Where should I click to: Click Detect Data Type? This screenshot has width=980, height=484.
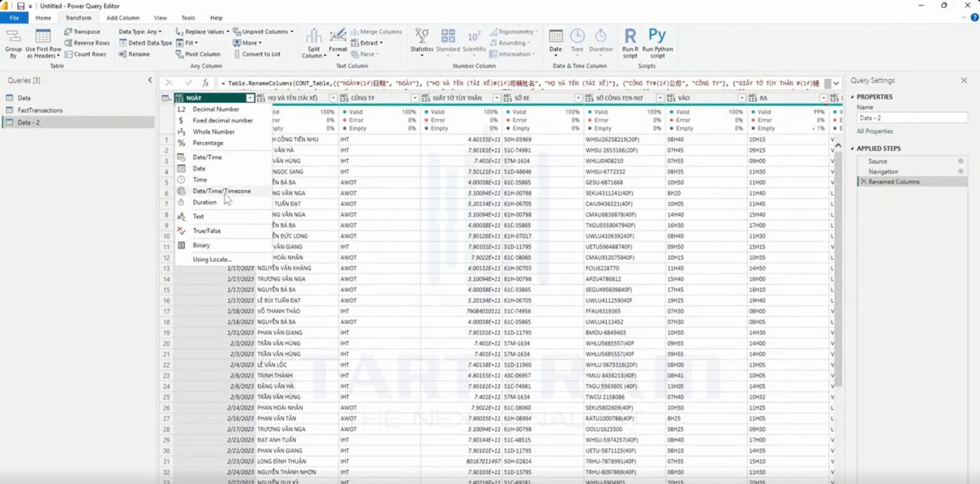click(x=146, y=43)
